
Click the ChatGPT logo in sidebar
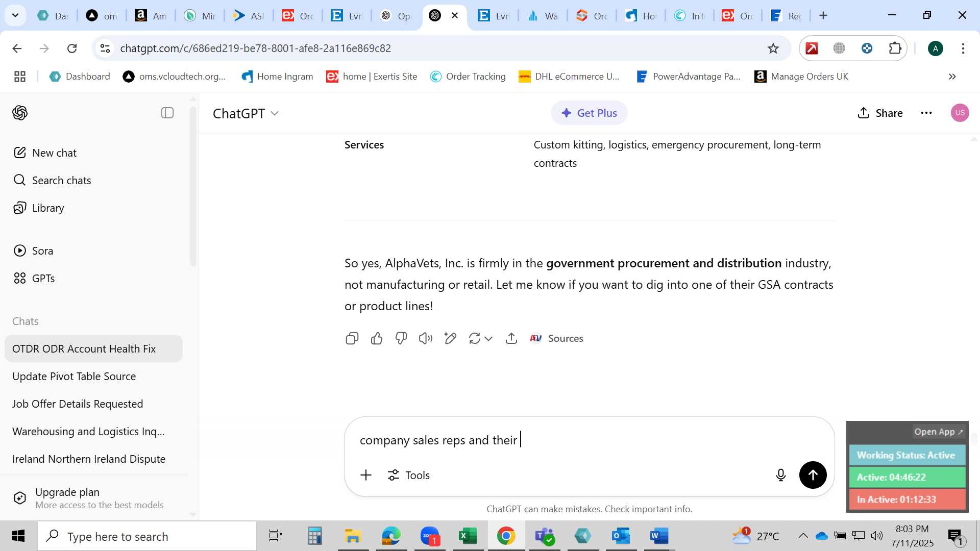[20, 113]
